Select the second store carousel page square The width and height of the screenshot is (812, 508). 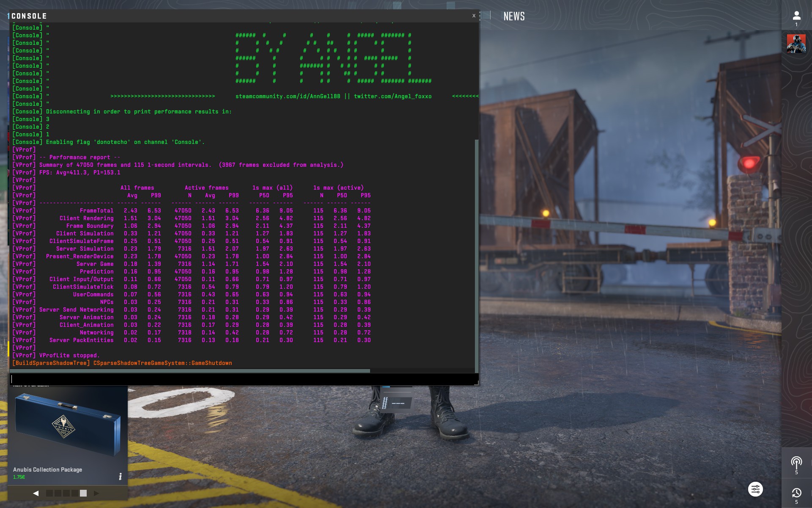(x=58, y=493)
